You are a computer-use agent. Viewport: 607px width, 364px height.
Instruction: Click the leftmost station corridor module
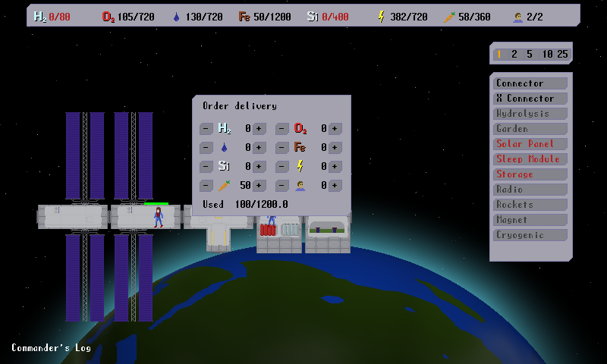[x=72, y=217]
